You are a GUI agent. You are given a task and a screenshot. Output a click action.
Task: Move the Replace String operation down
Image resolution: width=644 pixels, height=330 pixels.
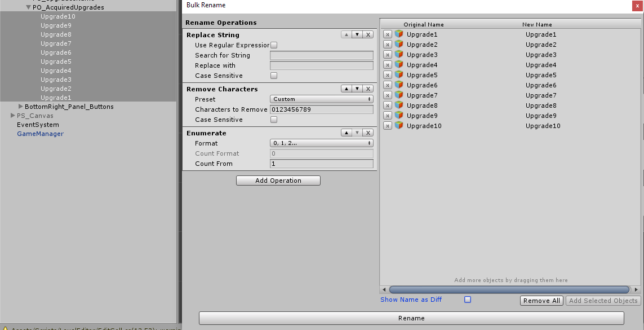[358, 35]
